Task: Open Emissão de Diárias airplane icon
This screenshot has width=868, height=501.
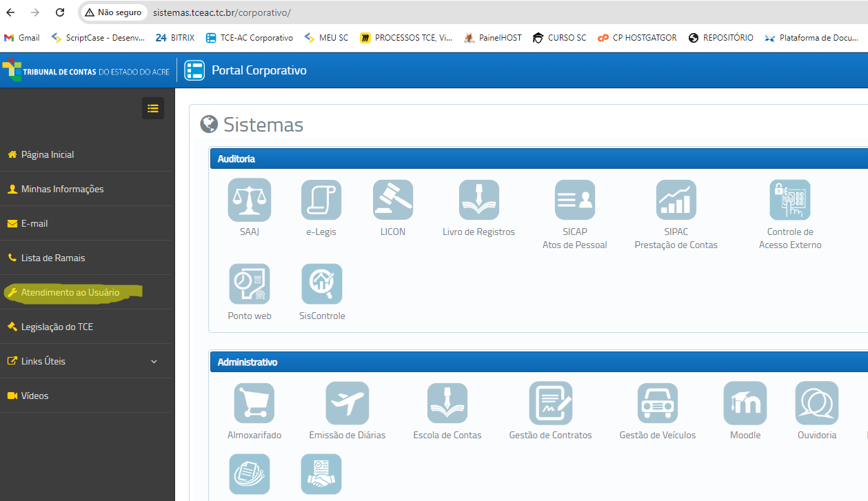Action: click(x=347, y=403)
